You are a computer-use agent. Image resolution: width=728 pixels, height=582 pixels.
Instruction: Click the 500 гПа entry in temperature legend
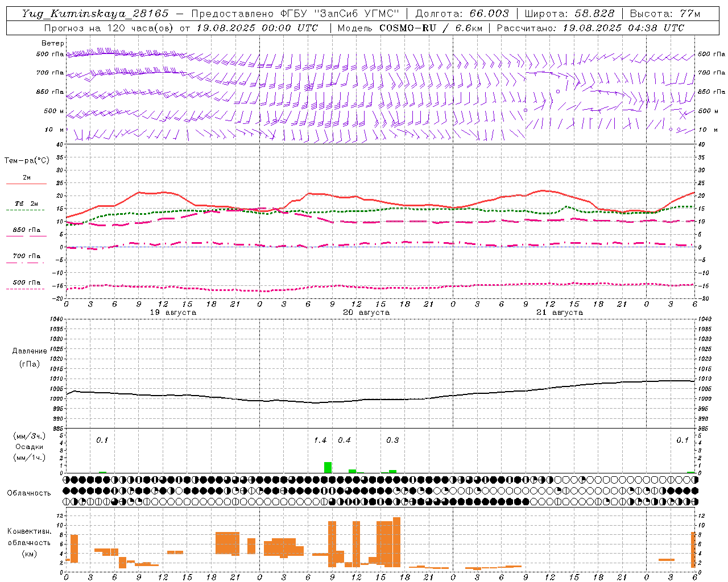(27, 282)
